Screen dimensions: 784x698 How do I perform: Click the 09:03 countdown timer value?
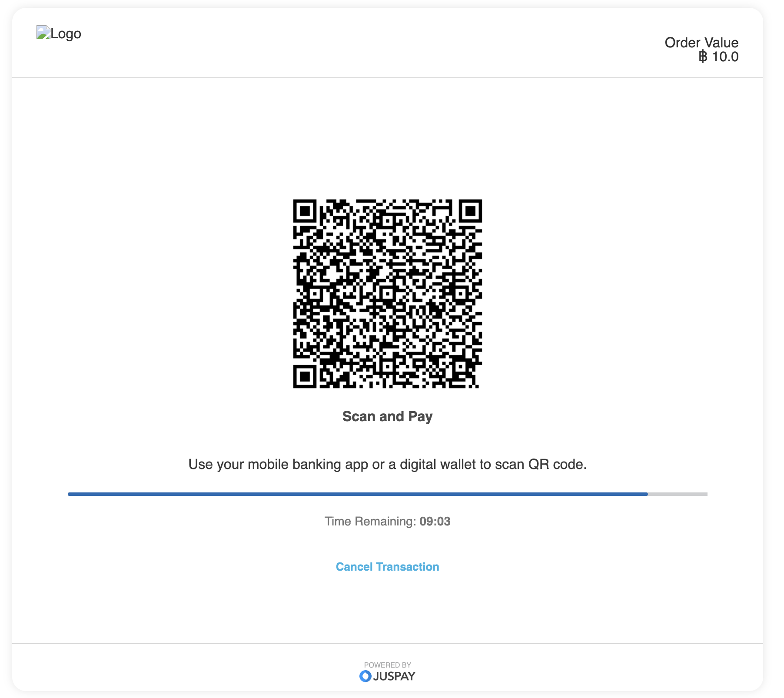(x=435, y=521)
